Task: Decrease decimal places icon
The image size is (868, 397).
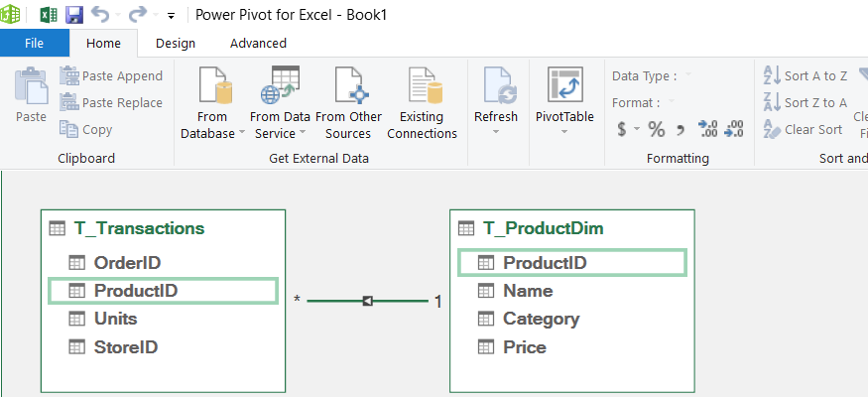Action: [734, 129]
